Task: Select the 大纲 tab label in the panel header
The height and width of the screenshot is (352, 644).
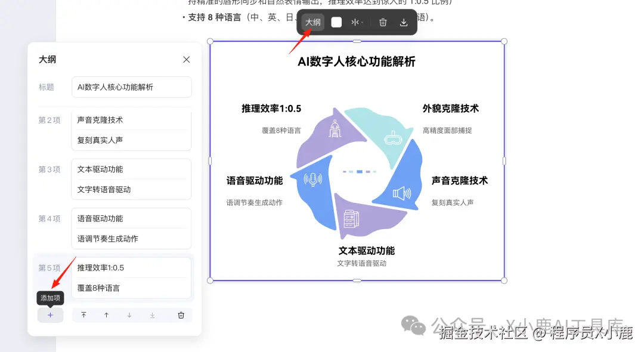Action: [47, 59]
